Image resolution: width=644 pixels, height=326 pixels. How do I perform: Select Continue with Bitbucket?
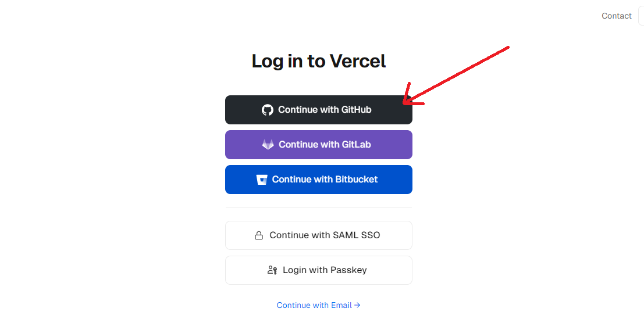coord(319,180)
